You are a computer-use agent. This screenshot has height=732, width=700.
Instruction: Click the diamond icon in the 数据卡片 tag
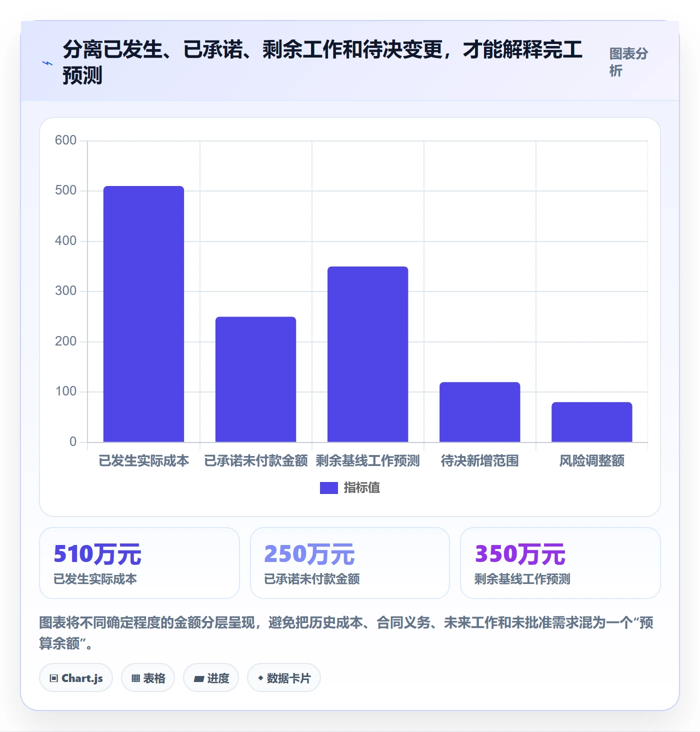[260, 678]
